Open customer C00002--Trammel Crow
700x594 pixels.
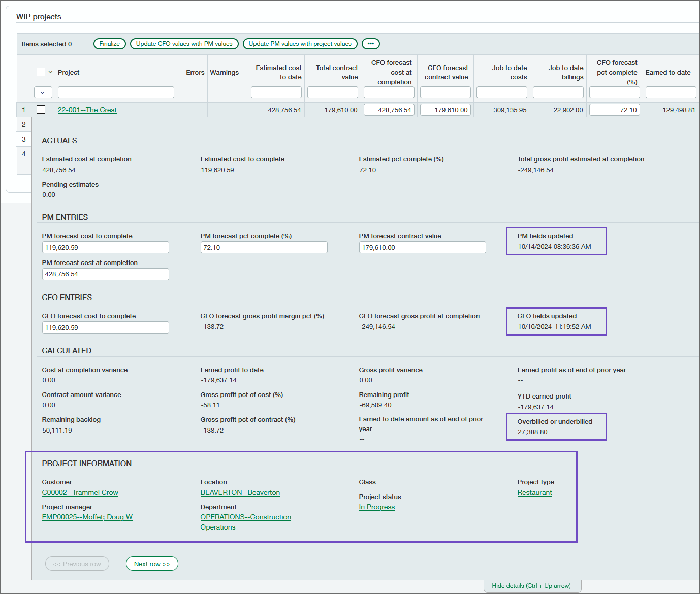(80, 492)
